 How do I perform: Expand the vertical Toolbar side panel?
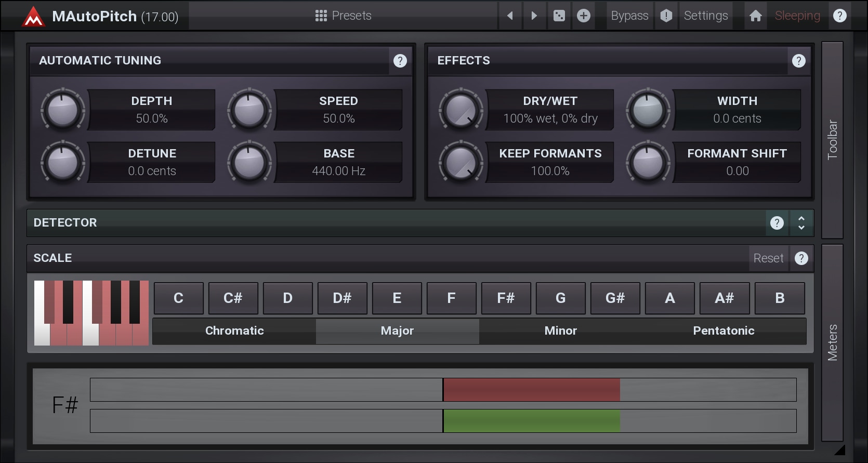tap(832, 139)
